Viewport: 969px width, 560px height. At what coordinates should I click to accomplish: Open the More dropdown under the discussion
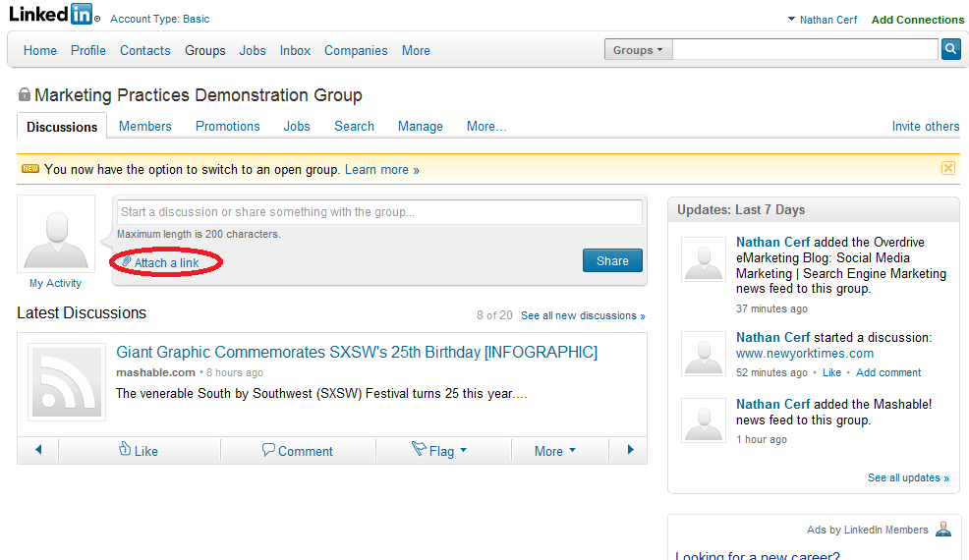coord(554,451)
